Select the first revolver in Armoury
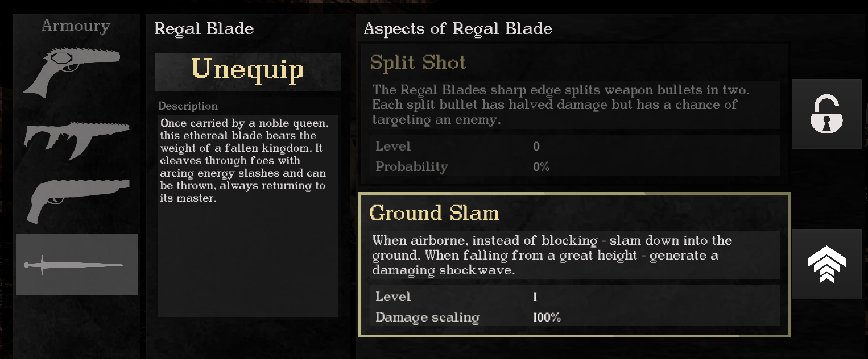The height and width of the screenshot is (359, 868). pos(71,73)
